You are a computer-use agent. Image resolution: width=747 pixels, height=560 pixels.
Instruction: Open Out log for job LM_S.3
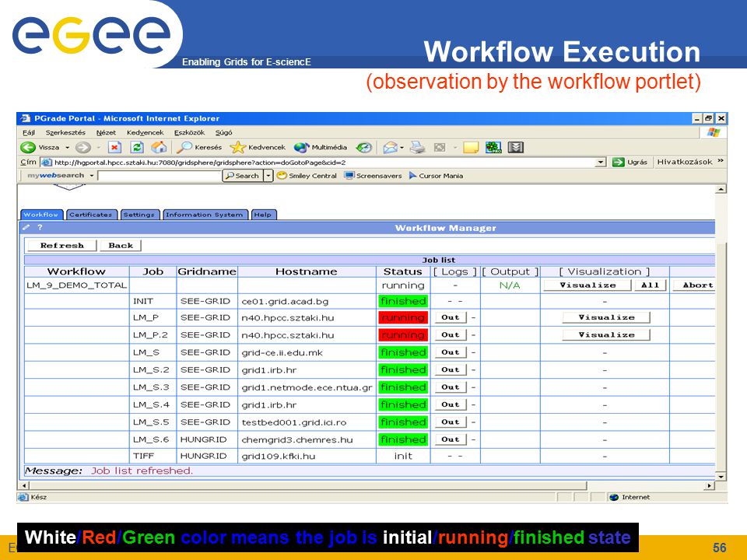(451, 387)
